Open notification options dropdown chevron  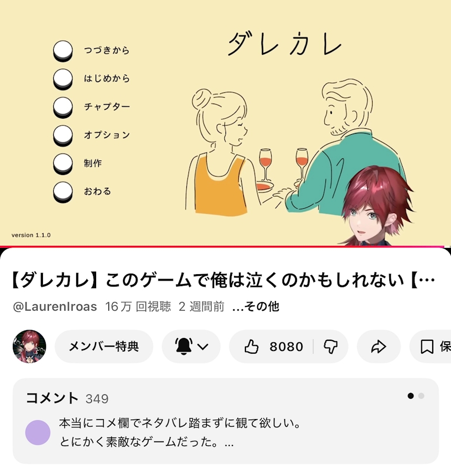coord(203,347)
